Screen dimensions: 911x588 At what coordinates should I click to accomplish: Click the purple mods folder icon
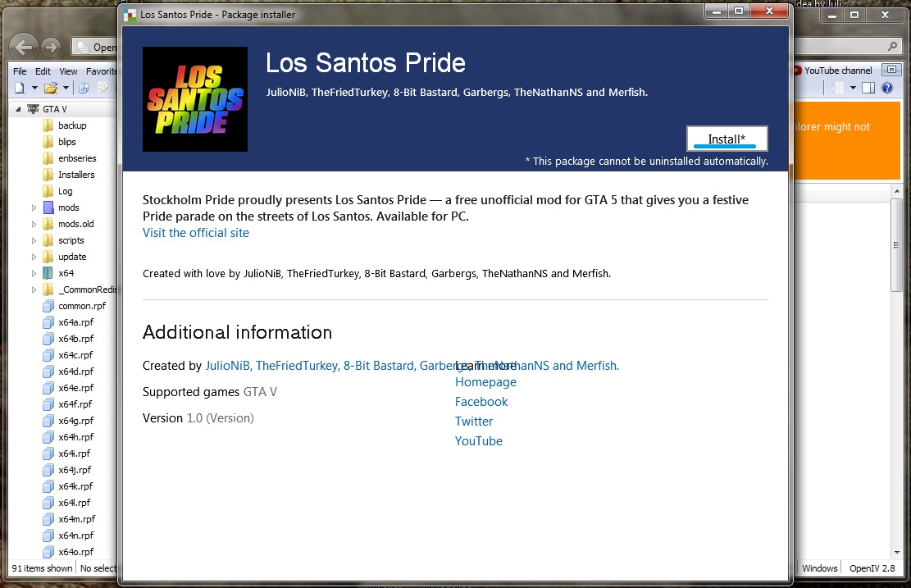[48, 207]
